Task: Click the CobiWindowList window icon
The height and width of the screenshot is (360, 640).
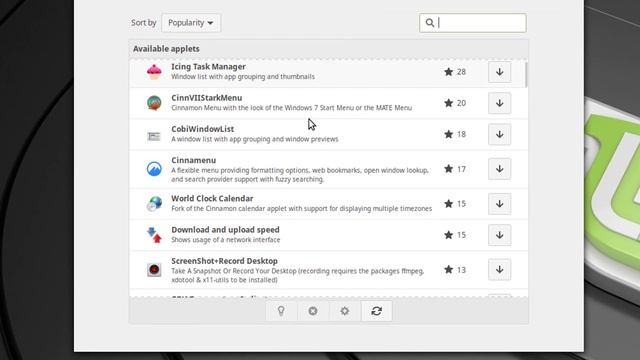Action: tap(154, 136)
